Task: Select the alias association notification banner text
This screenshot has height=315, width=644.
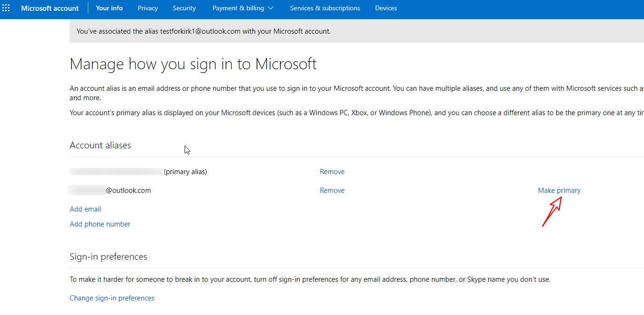Action: click(x=204, y=31)
